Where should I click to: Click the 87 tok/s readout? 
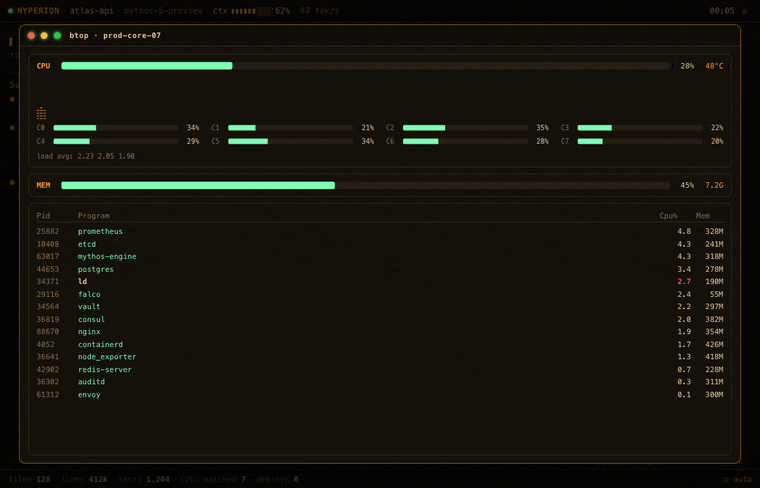pos(319,11)
